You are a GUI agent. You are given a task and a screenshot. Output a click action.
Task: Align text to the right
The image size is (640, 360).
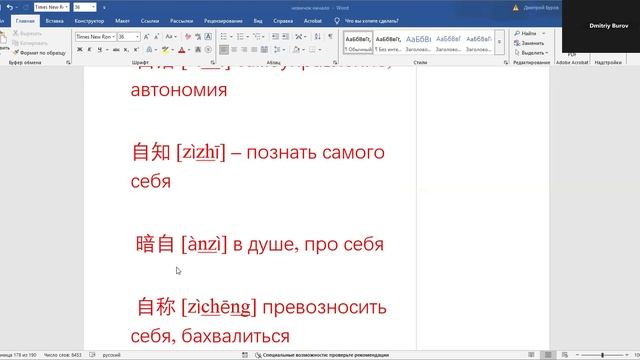click(x=244, y=49)
